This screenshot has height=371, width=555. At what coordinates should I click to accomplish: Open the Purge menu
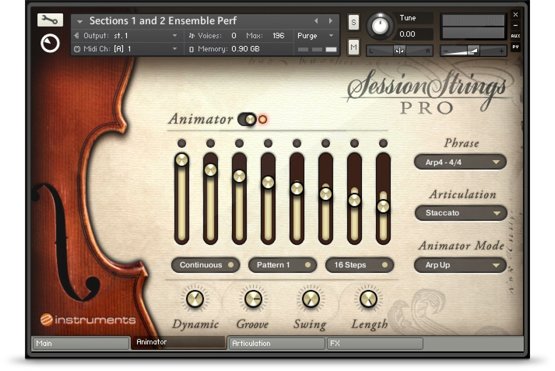point(315,36)
